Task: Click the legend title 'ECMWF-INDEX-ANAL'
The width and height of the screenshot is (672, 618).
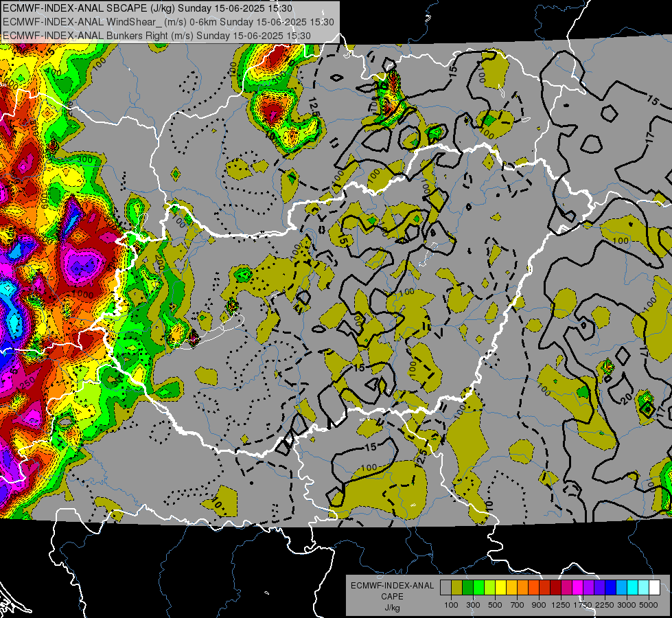Action: point(392,586)
